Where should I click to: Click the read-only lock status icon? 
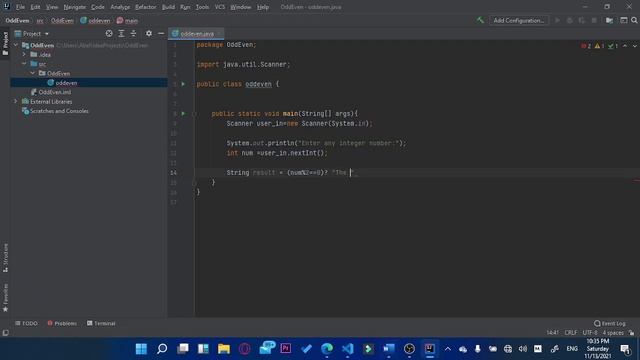point(631,333)
